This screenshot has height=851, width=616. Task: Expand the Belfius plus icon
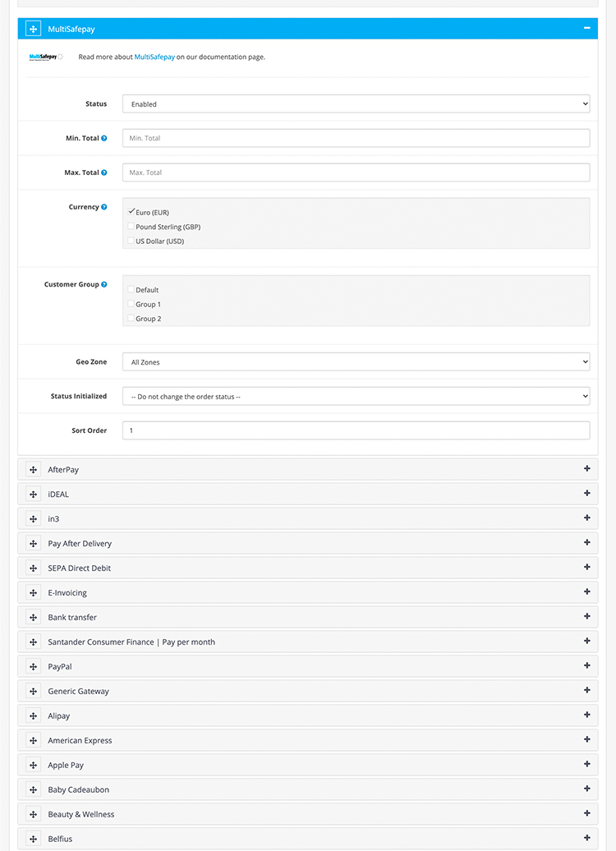point(586,837)
